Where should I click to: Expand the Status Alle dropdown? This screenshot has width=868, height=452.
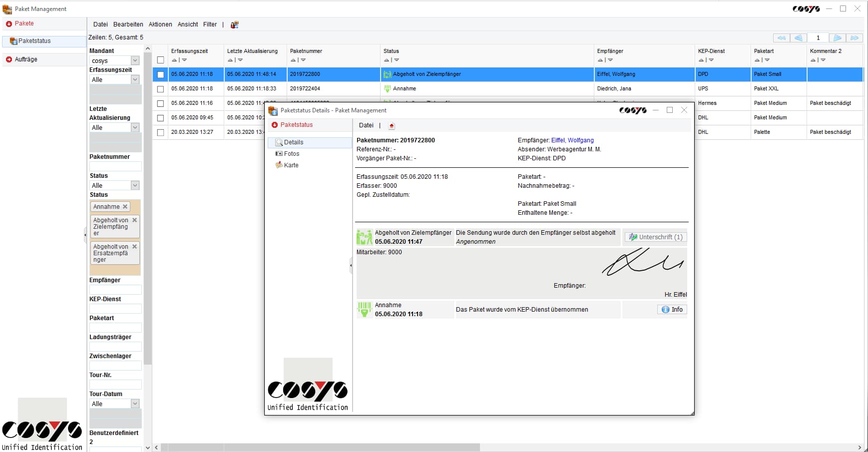click(x=135, y=185)
